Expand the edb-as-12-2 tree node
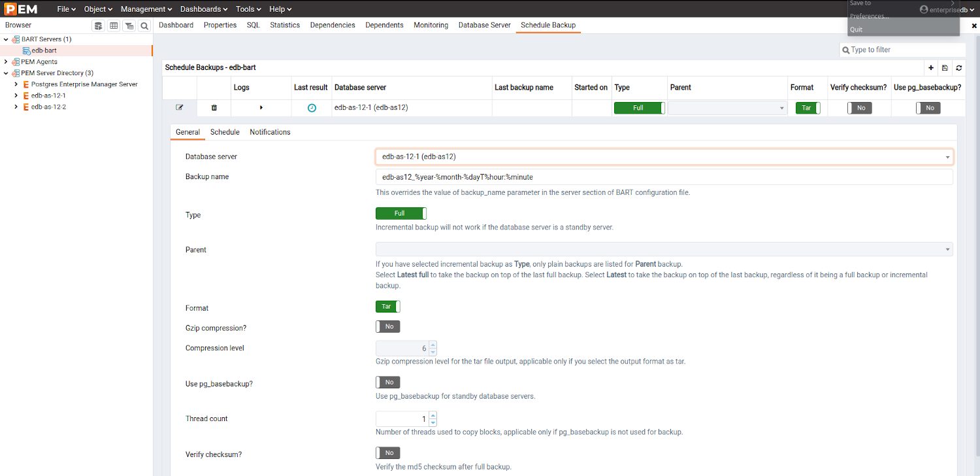This screenshot has width=980, height=476. 16,107
